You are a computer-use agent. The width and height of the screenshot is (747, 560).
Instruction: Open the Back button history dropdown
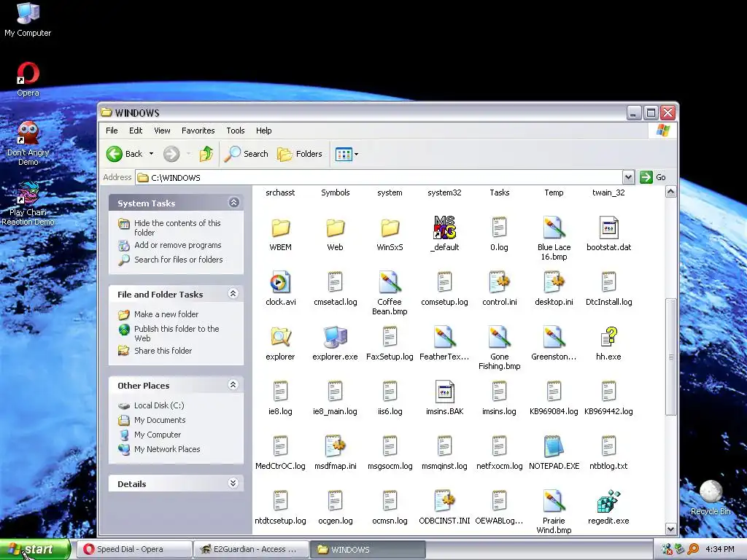(x=151, y=154)
